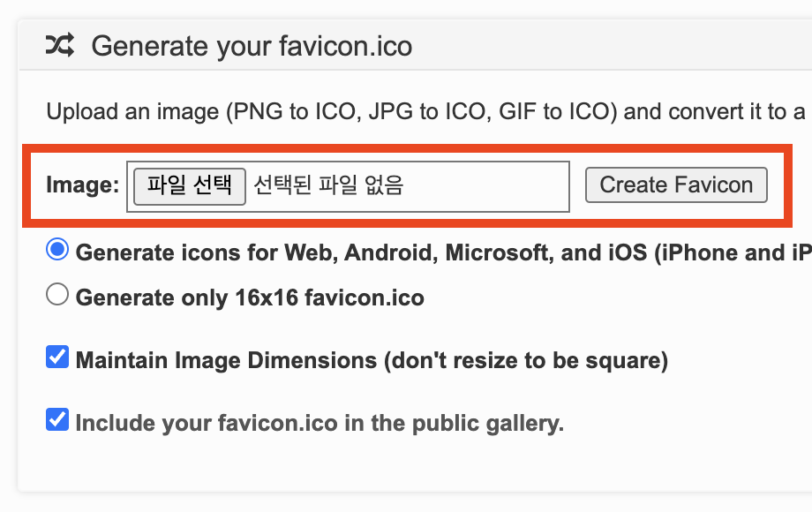Select the 'Generate only 16x16 favicon.ico' radio button
The image size is (812, 512).
coord(57,295)
